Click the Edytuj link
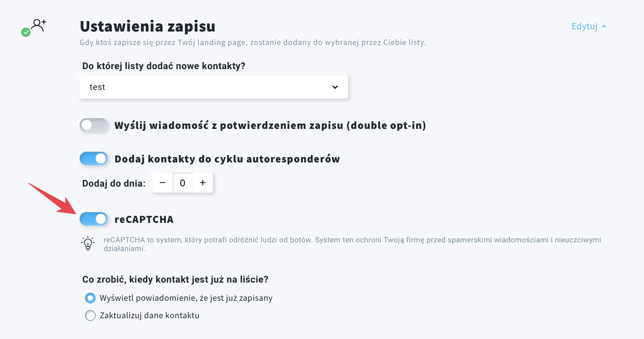This screenshot has width=644, height=339. point(584,26)
